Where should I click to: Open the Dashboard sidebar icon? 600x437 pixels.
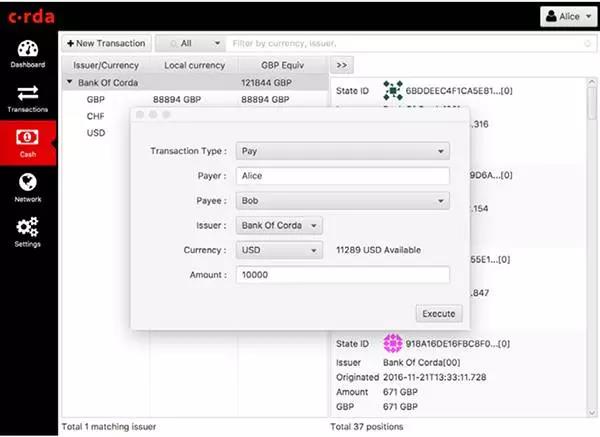(x=27, y=50)
